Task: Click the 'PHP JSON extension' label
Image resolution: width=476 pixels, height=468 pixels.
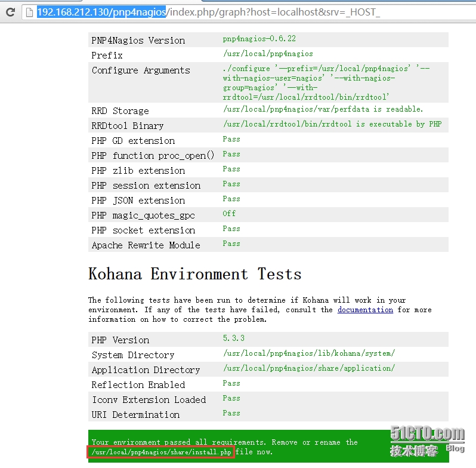Action: coord(138,200)
